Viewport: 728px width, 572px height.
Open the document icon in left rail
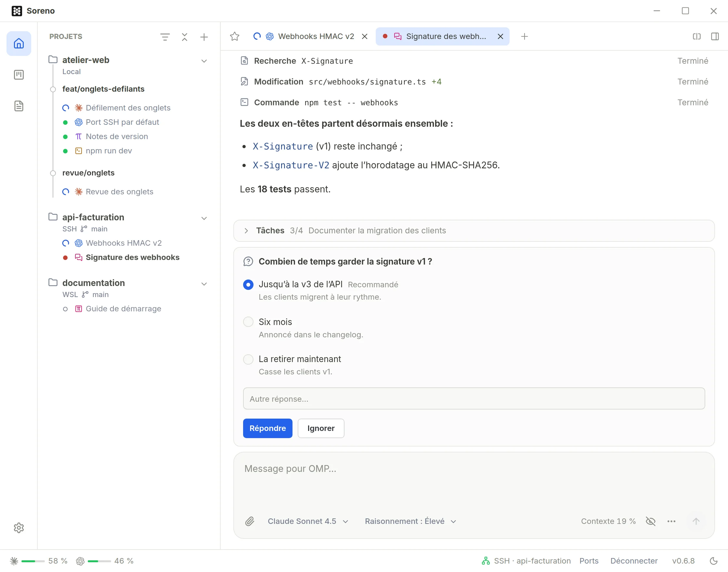point(19,106)
